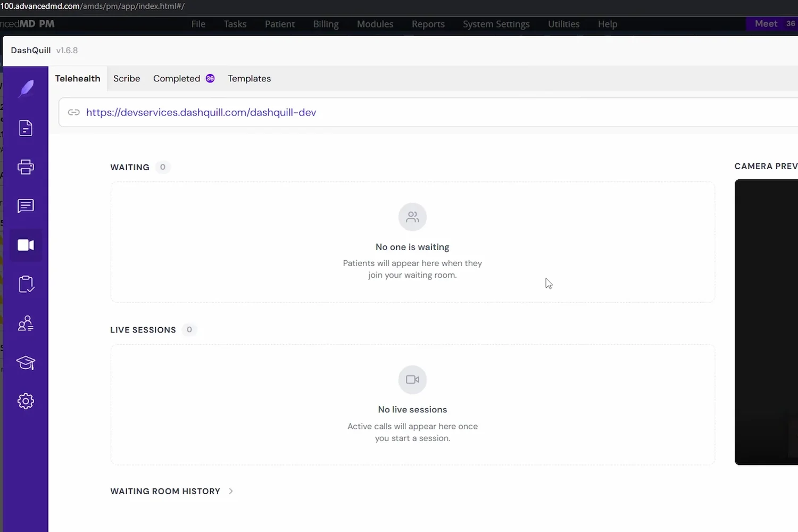Viewport: 798px width, 532px height.
Task: Click the WAITING section heading
Action: (130, 167)
